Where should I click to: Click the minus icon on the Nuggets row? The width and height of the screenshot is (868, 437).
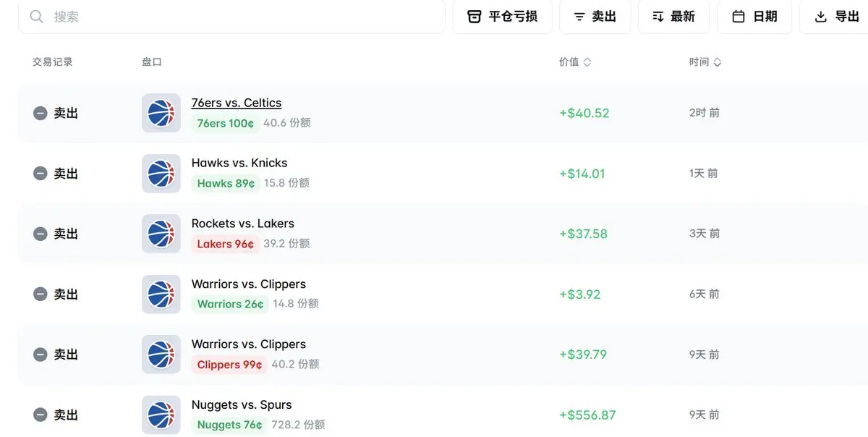coord(41,415)
